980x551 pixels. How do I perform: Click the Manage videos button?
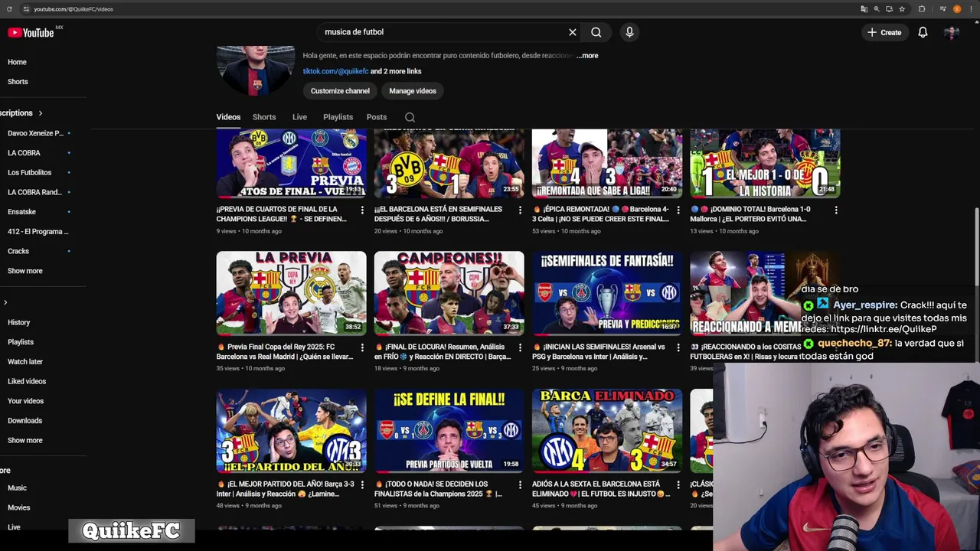(x=413, y=91)
